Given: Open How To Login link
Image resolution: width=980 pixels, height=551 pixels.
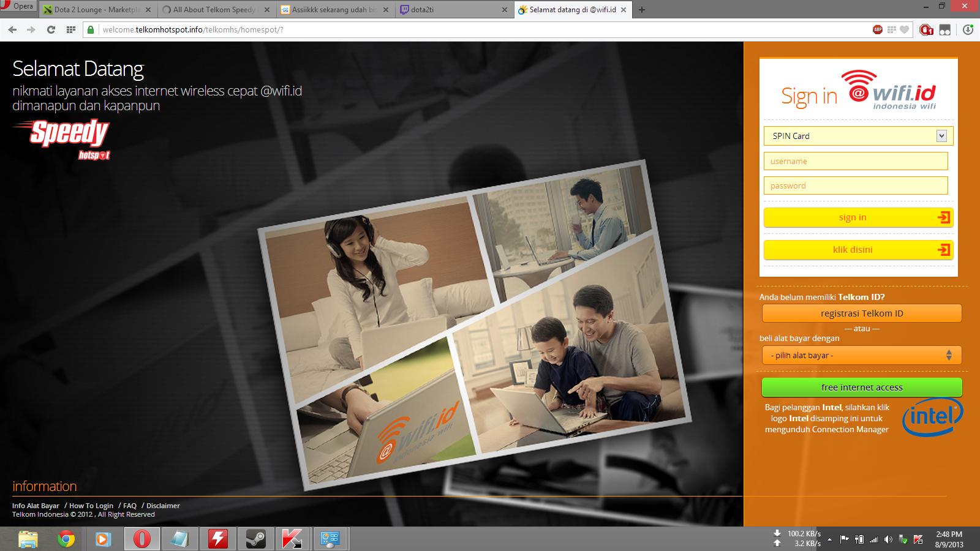Looking at the screenshot, I should click(x=91, y=506).
